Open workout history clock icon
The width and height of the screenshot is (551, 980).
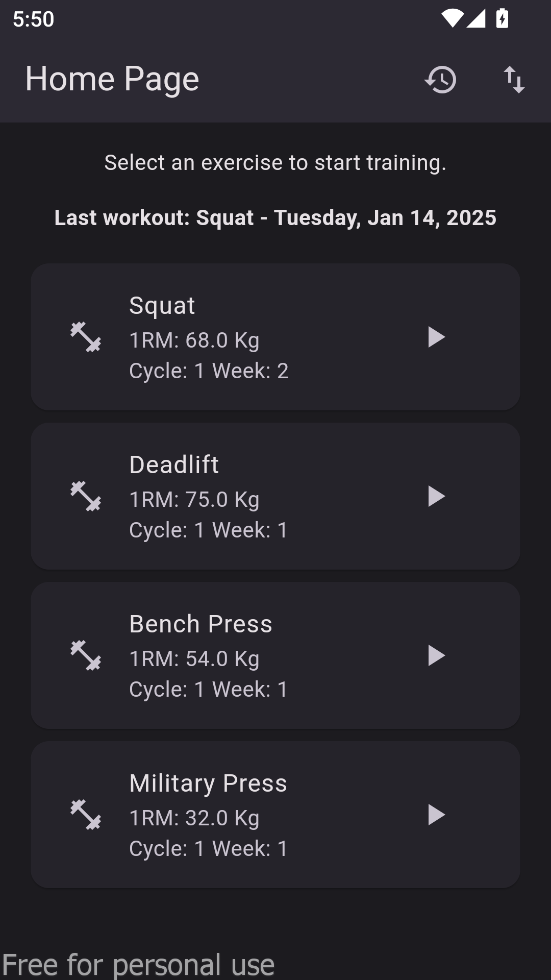point(440,80)
